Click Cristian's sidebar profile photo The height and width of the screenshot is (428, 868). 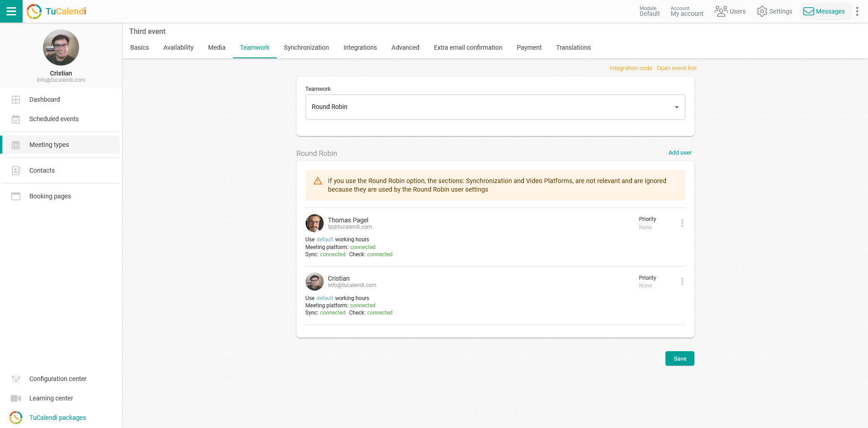click(61, 47)
